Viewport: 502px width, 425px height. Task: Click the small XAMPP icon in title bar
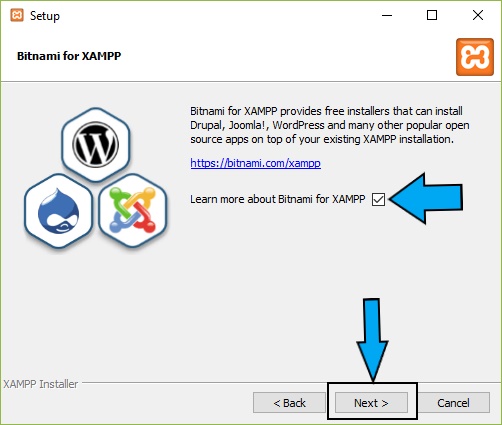17,15
